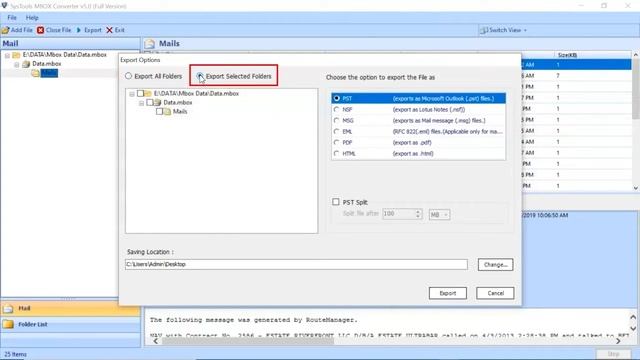The image size is (640, 360).
Task: Click Data.mbox in the sidebar tree
Action: click(x=47, y=64)
